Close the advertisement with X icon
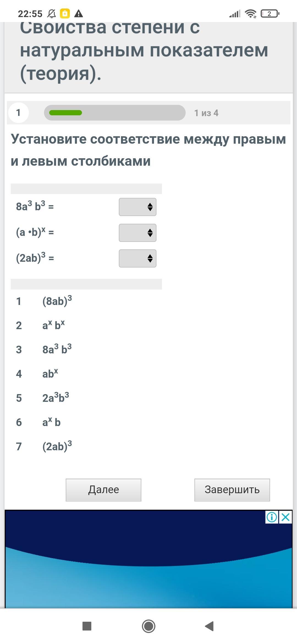Image resolution: width=297 pixels, height=644 pixels. coord(286,517)
